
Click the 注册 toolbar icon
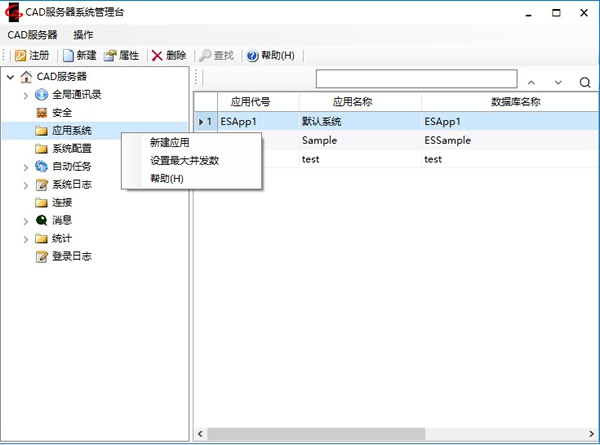coord(20,55)
